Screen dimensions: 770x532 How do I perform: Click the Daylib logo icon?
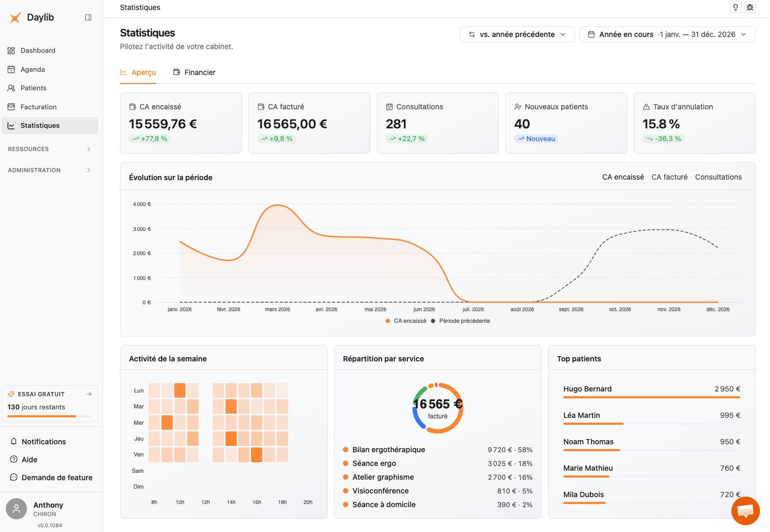15,17
